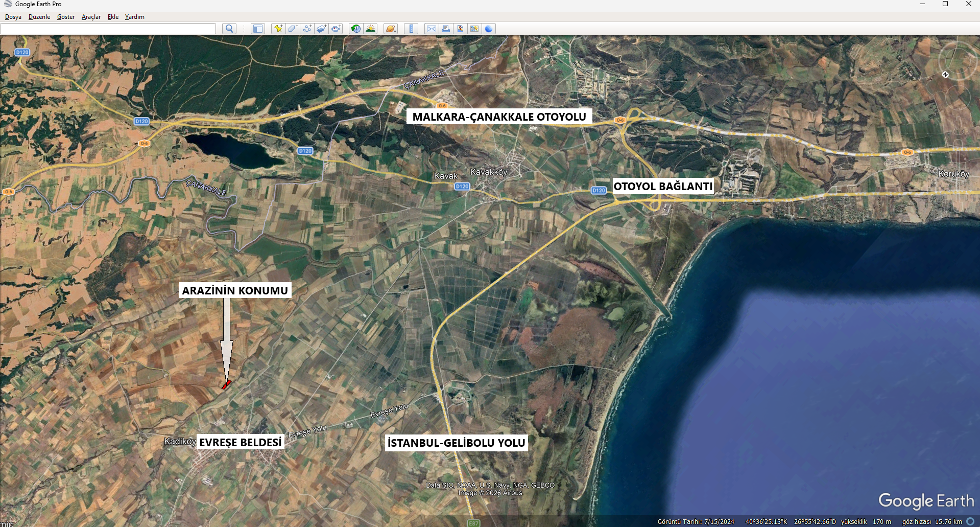Click the Kavak place label

point(446,176)
